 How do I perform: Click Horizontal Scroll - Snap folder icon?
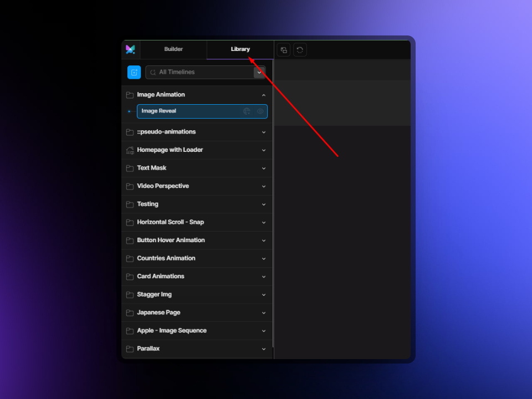tap(130, 222)
